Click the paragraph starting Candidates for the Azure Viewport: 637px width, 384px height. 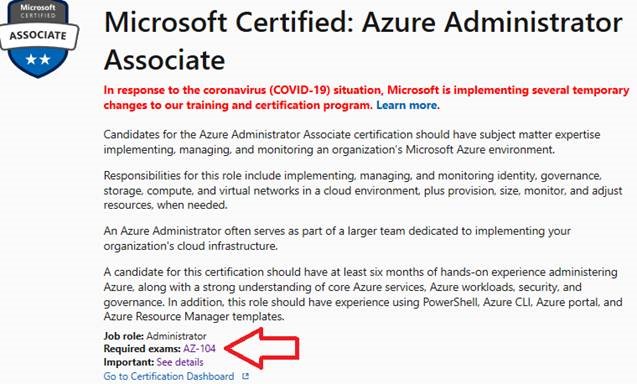tap(352, 142)
